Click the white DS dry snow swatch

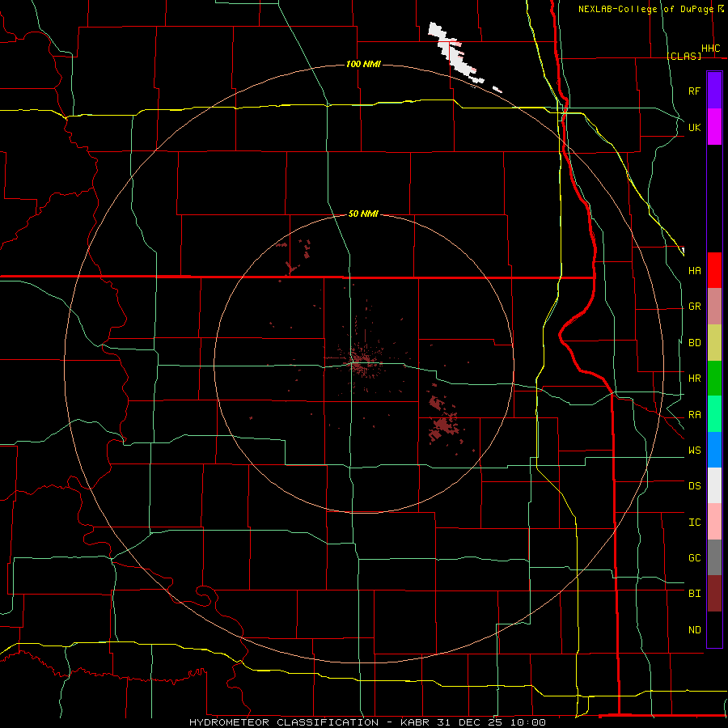[x=714, y=485]
